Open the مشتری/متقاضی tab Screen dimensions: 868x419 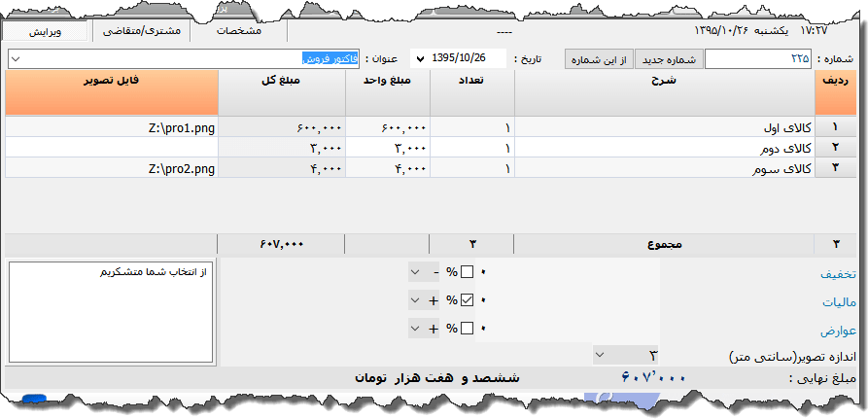(142, 31)
